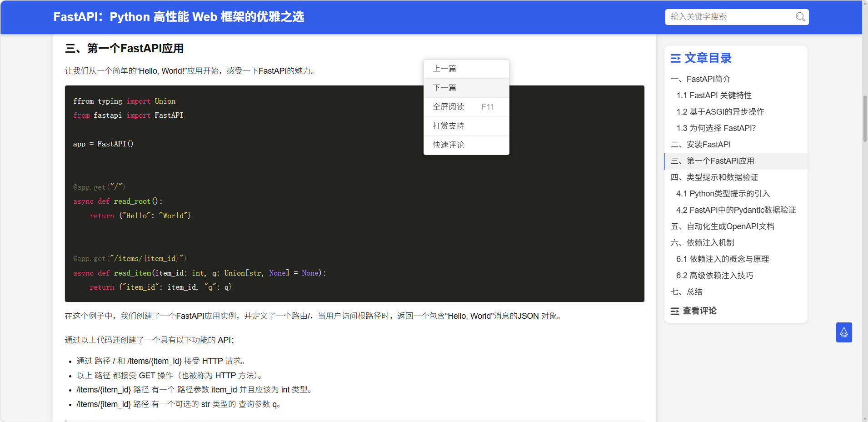Click the 查看评论 list icon
The height and width of the screenshot is (422, 868).
click(x=675, y=311)
